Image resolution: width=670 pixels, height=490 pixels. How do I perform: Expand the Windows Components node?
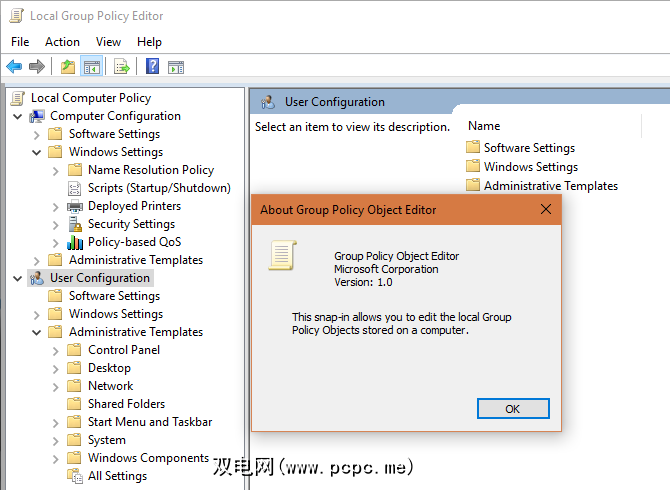56,458
